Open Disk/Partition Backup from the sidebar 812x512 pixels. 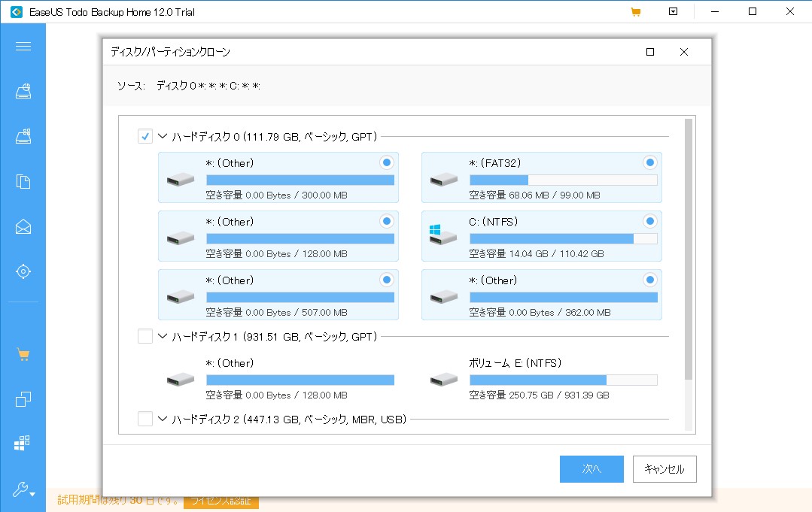(23, 92)
